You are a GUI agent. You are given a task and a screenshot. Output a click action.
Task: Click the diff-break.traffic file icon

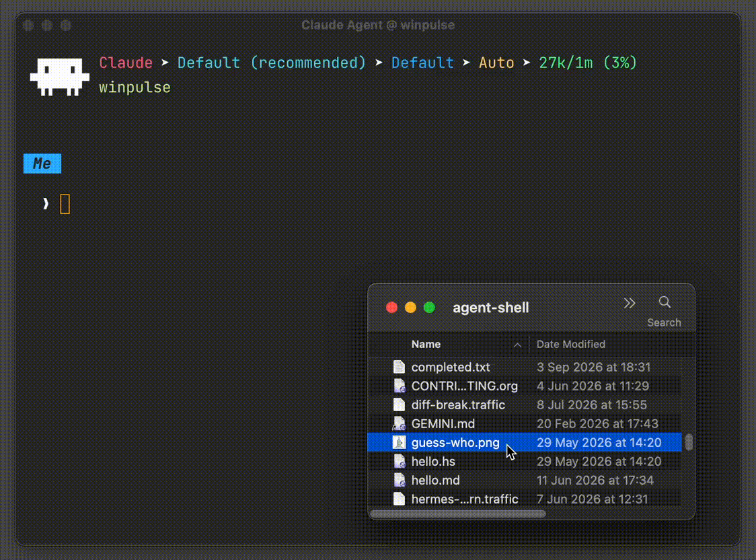(399, 405)
